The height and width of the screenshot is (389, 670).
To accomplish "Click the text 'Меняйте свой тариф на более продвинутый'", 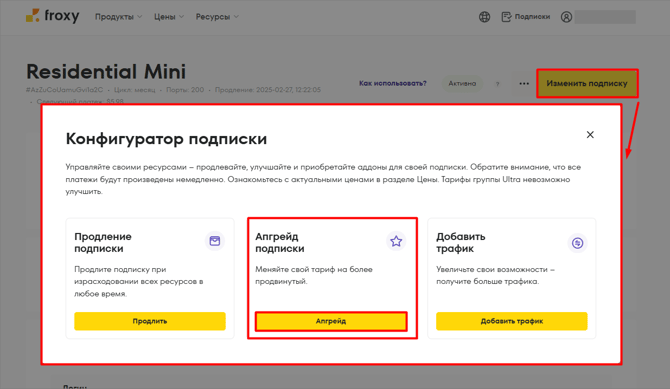I will coord(314,275).
